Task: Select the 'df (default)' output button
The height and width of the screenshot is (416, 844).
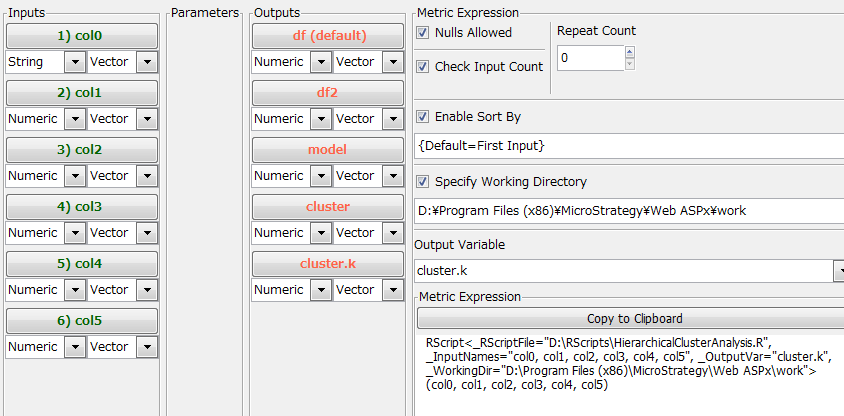Action: click(327, 36)
